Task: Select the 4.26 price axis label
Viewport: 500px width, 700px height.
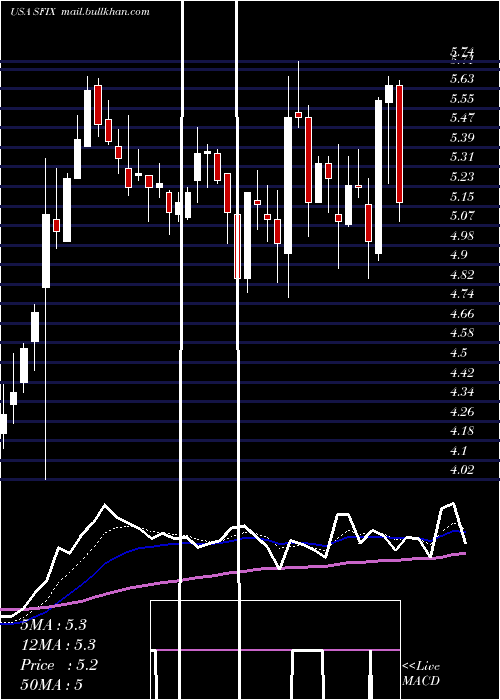Action: click(462, 411)
